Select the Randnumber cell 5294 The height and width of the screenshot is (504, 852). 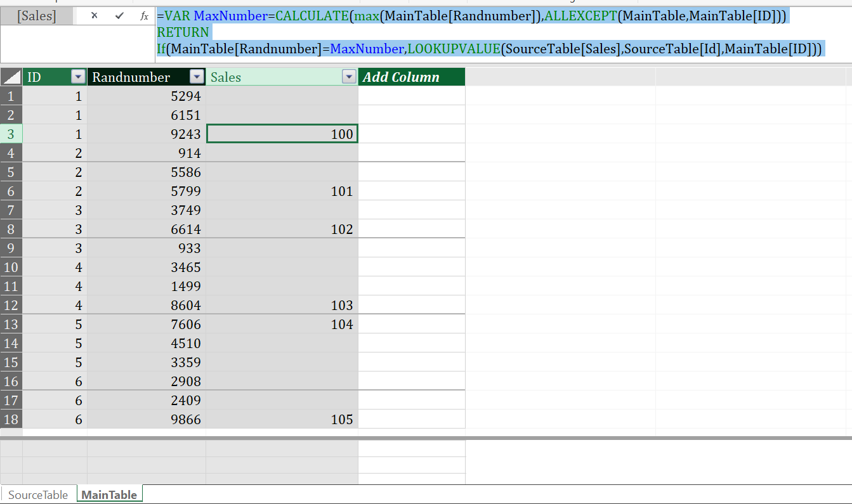pyautogui.click(x=147, y=96)
